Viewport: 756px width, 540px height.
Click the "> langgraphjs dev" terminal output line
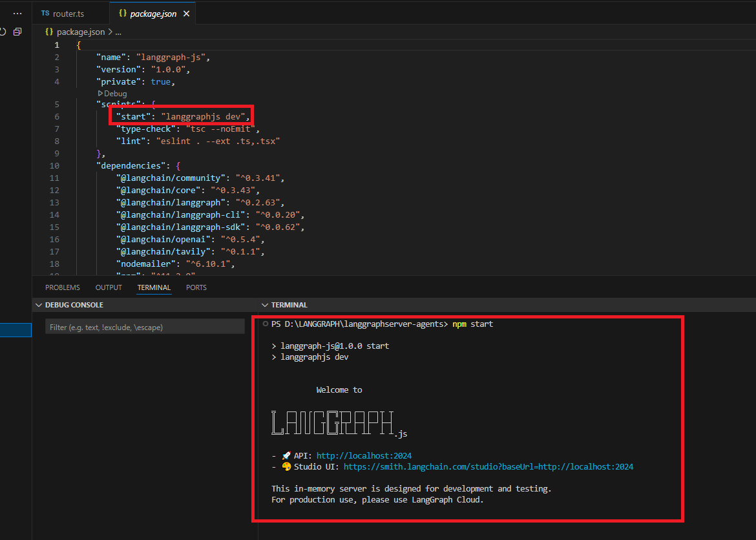click(310, 357)
